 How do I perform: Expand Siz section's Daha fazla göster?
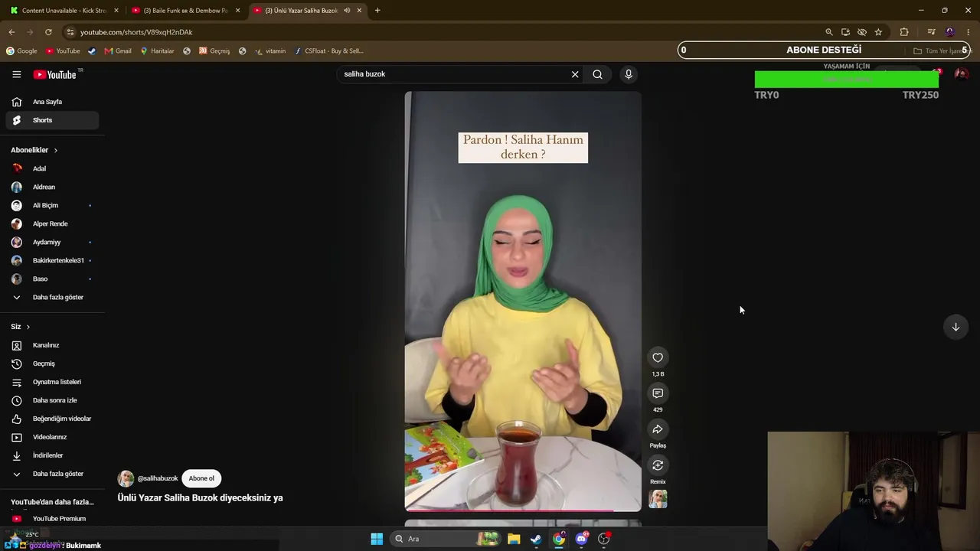tap(52, 474)
